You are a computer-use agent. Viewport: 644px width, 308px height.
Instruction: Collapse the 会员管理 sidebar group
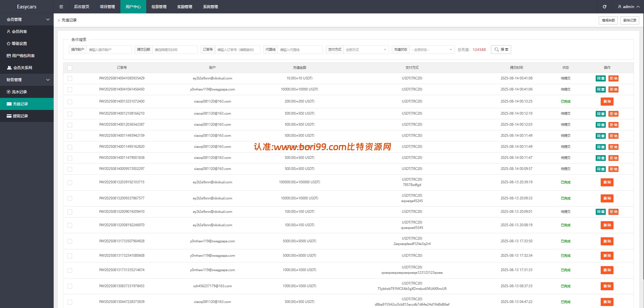click(x=27, y=19)
